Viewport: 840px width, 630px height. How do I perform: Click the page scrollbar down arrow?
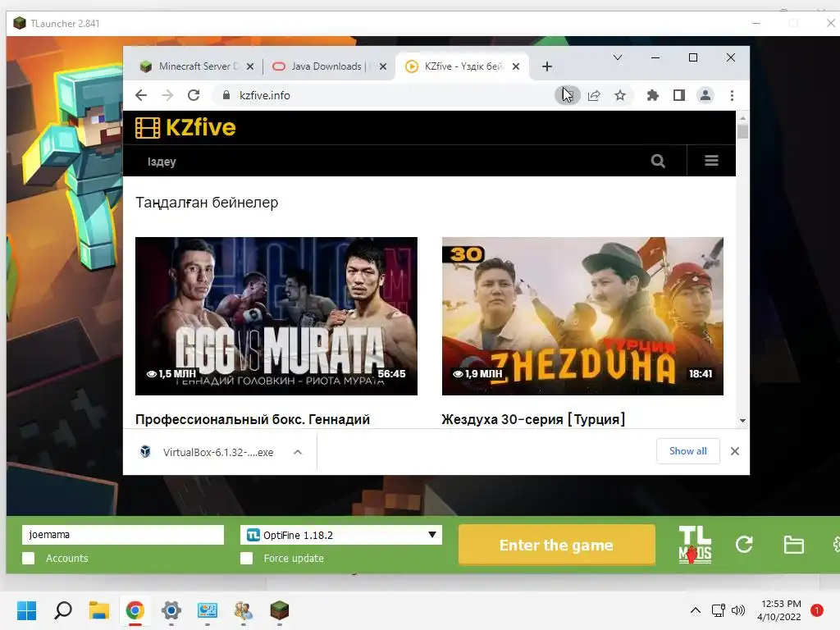(x=742, y=421)
